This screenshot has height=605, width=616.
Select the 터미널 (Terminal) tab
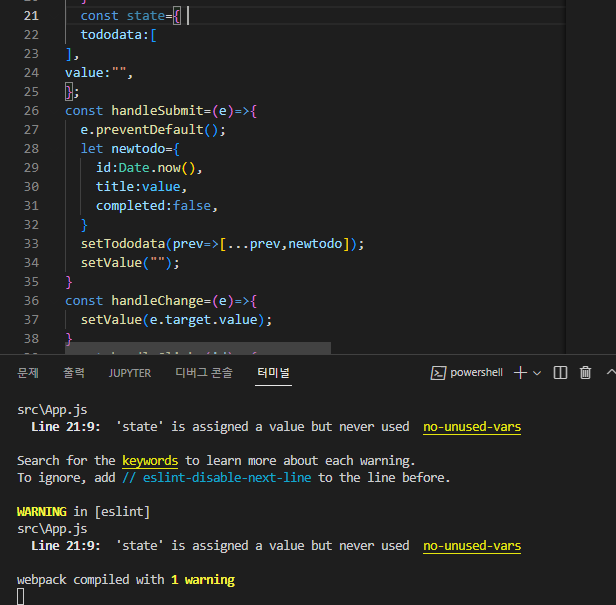(273, 372)
